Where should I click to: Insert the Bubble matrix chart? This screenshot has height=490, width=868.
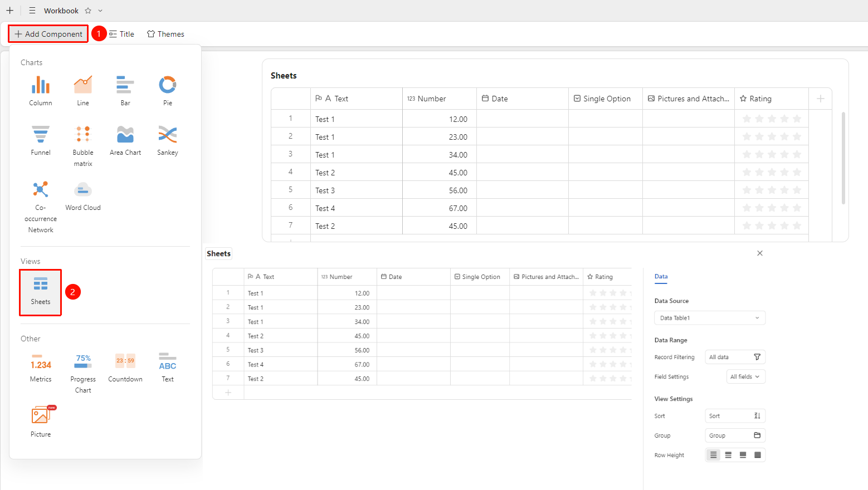click(83, 146)
